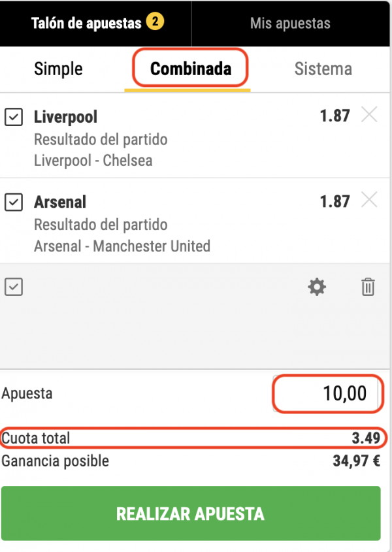392x552 pixels.
Task: Open the Mis apuestas tab
Action: pyautogui.click(x=290, y=24)
